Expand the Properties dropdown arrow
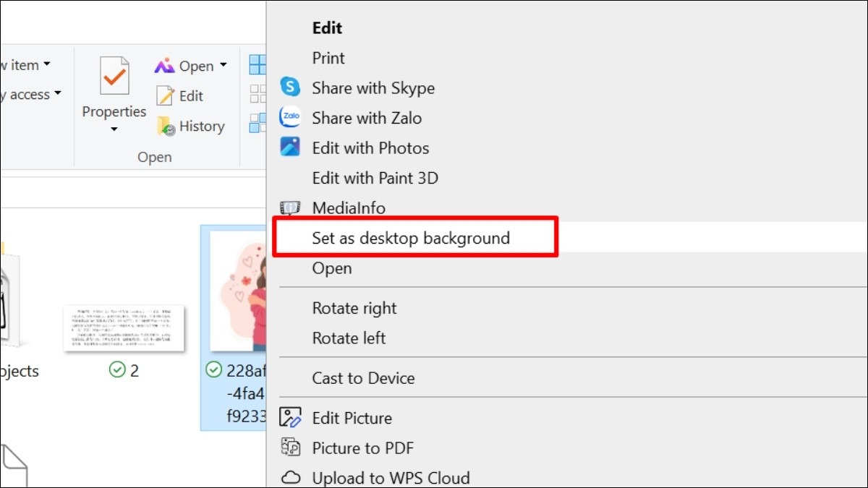 point(114,130)
